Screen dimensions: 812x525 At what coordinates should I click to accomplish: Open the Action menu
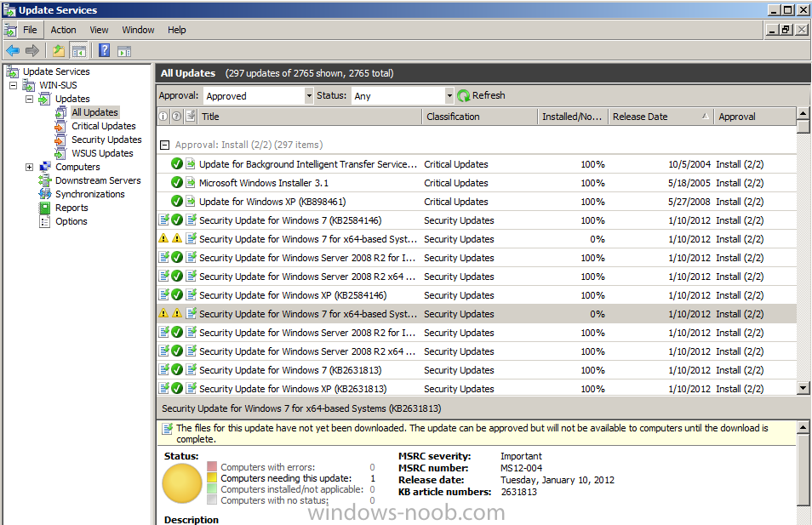click(x=63, y=30)
